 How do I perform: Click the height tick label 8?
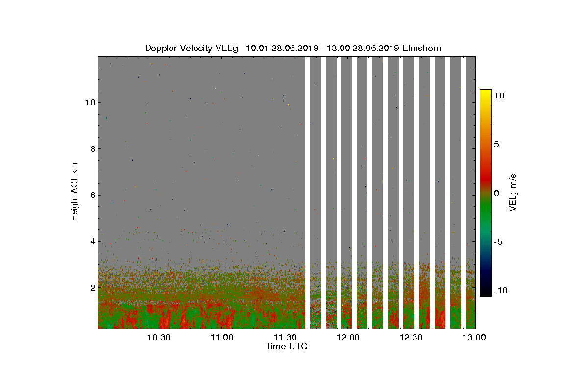click(92, 149)
